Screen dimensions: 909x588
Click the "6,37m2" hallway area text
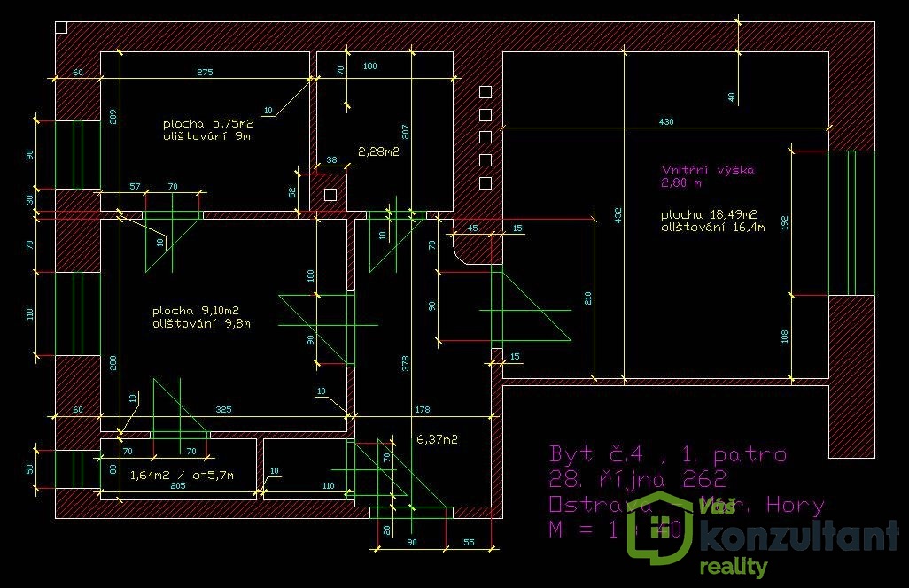[437, 439]
